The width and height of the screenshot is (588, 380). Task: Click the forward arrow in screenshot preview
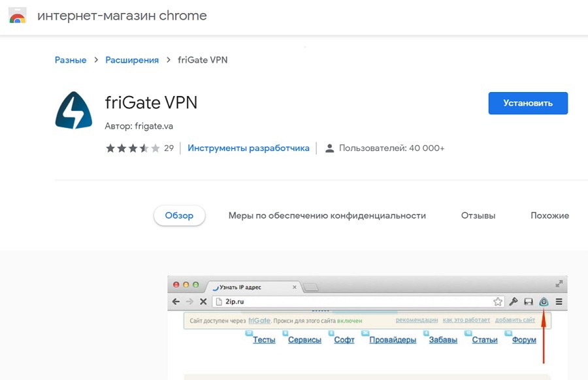coord(189,301)
